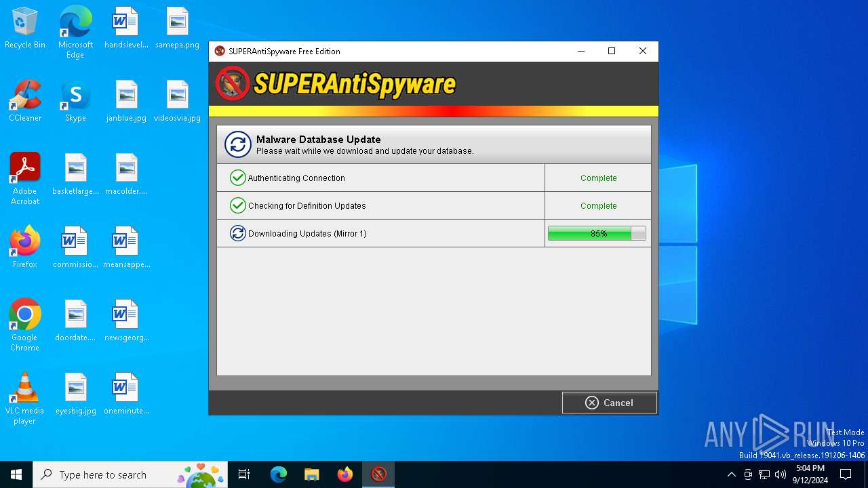868x488 pixels.
Task: Select the meansappe Word document icon
Action: tap(126, 247)
